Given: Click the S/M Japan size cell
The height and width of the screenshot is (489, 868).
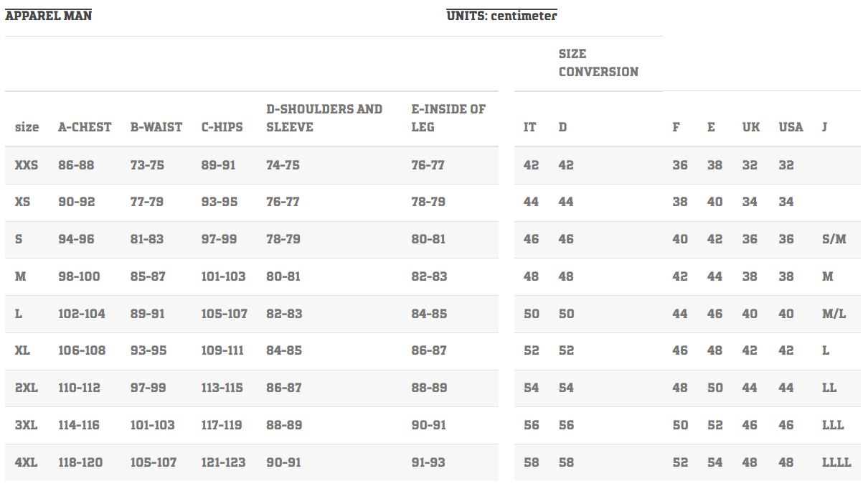Looking at the screenshot, I should coord(834,239).
